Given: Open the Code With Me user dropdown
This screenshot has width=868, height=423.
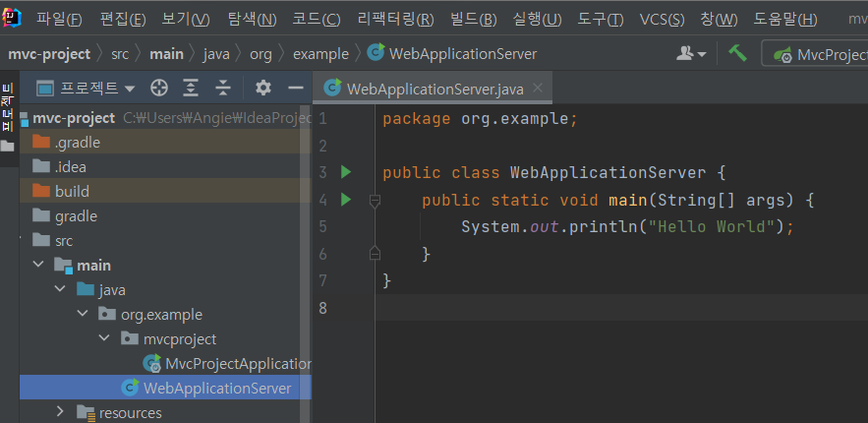Looking at the screenshot, I should point(691,54).
